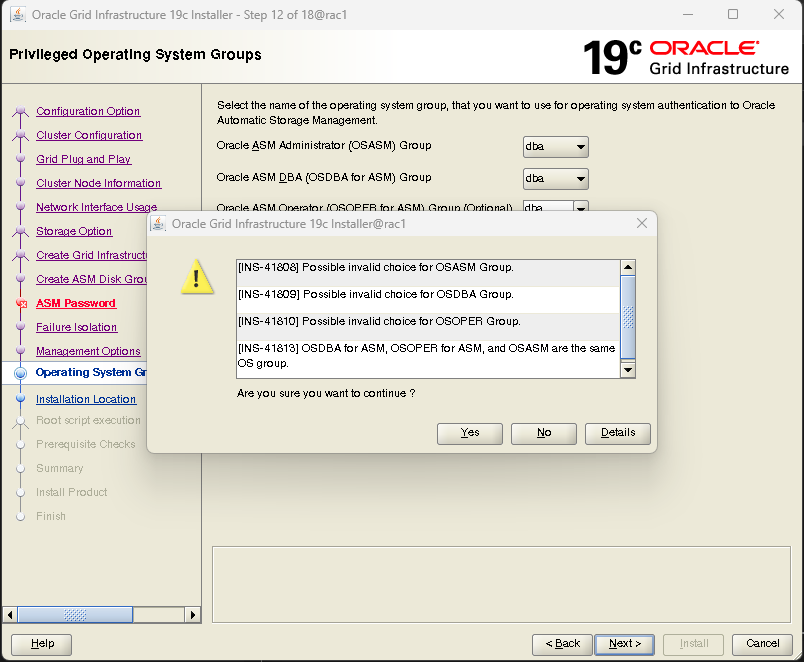Click the Help button
The height and width of the screenshot is (662, 804).
coord(42,644)
